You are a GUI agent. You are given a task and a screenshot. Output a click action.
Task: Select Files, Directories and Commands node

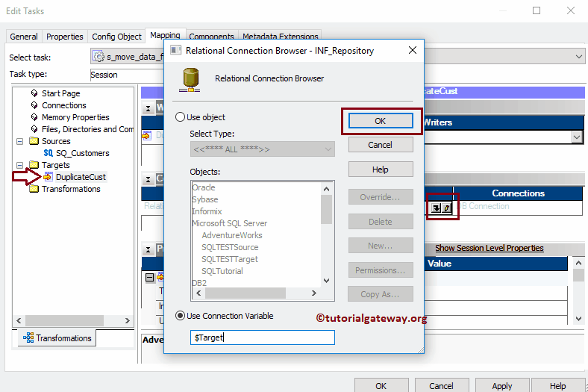click(87, 129)
